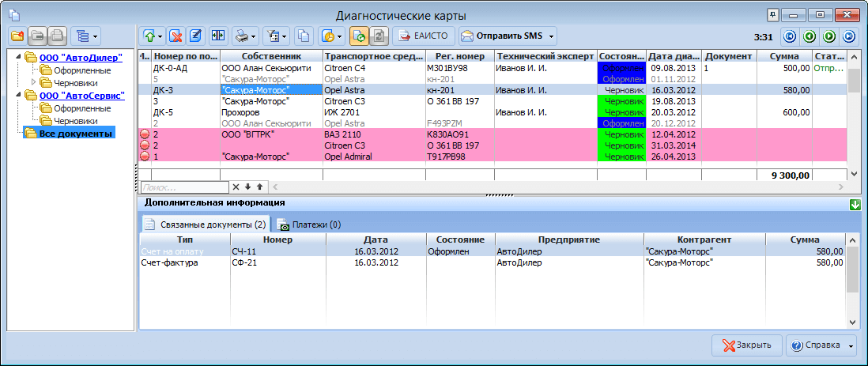Click the print folder icon in left toolbar
The width and height of the screenshot is (868, 366).
coord(56,36)
